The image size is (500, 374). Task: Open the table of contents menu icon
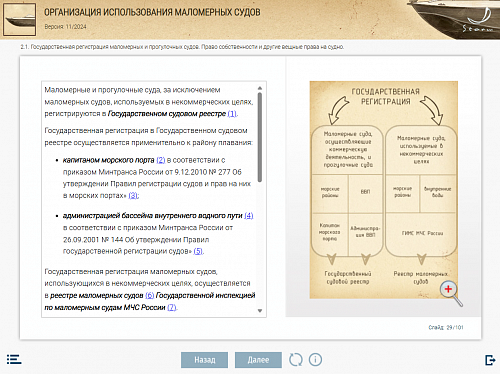tap(14, 359)
